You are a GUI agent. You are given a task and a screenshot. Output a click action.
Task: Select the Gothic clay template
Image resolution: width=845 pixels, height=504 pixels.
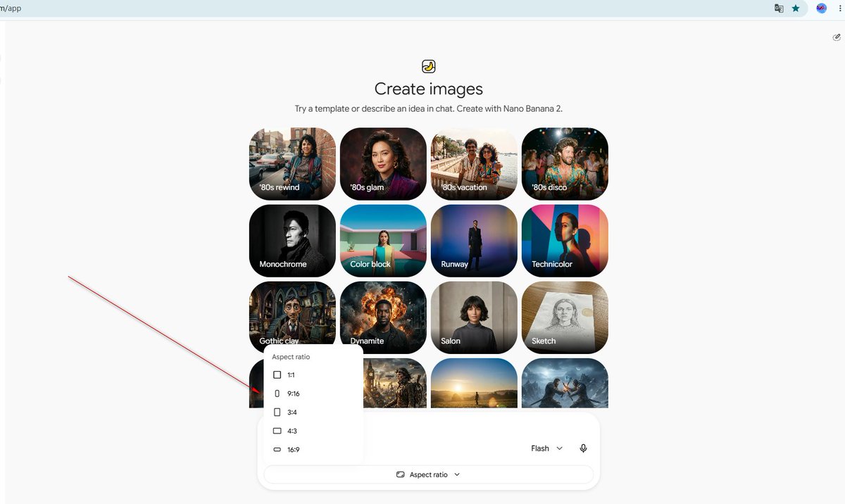[x=292, y=314]
